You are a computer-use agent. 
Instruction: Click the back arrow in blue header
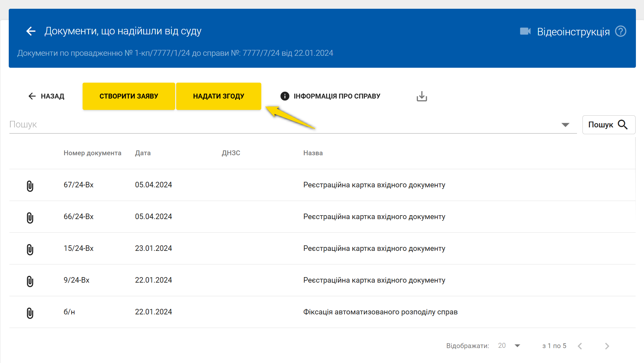(x=31, y=31)
